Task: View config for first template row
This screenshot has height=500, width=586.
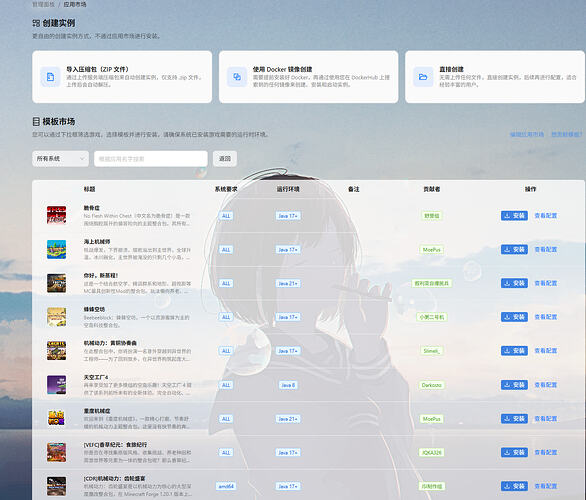Action: coord(546,216)
